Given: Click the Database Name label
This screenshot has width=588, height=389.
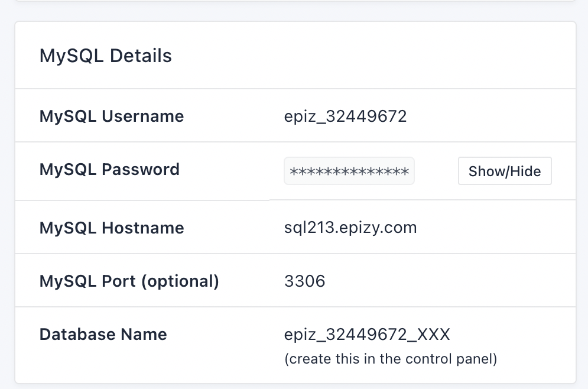Looking at the screenshot, I should pyautogui.click(x=103, y=334).
